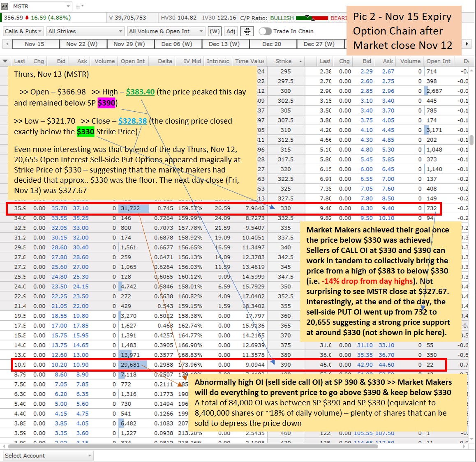Open the All Strikes dropdown
The height and width of the screenshot is (462, 476).
(85, 31)
